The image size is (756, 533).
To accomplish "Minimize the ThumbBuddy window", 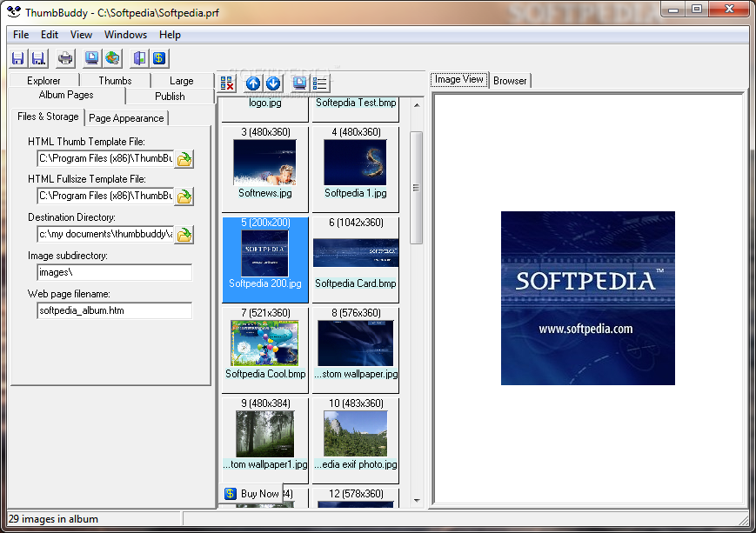I will coord(673,10).
